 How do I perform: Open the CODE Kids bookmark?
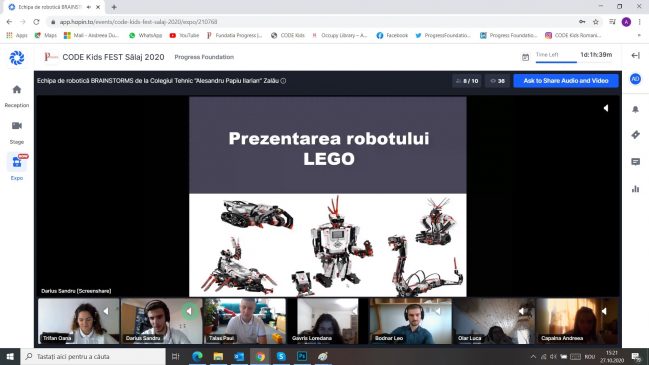coord(288,36)
